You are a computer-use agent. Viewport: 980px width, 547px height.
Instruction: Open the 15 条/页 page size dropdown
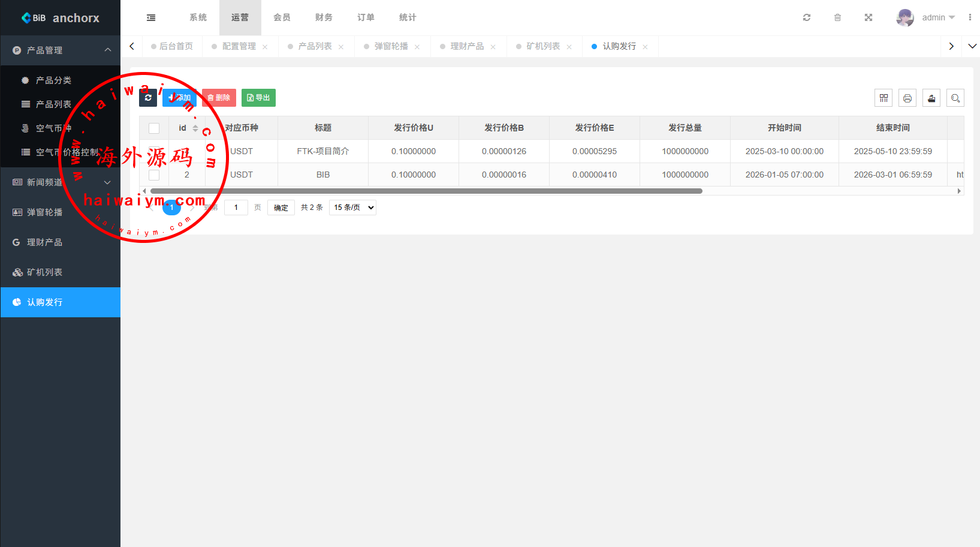pos(352,208)
